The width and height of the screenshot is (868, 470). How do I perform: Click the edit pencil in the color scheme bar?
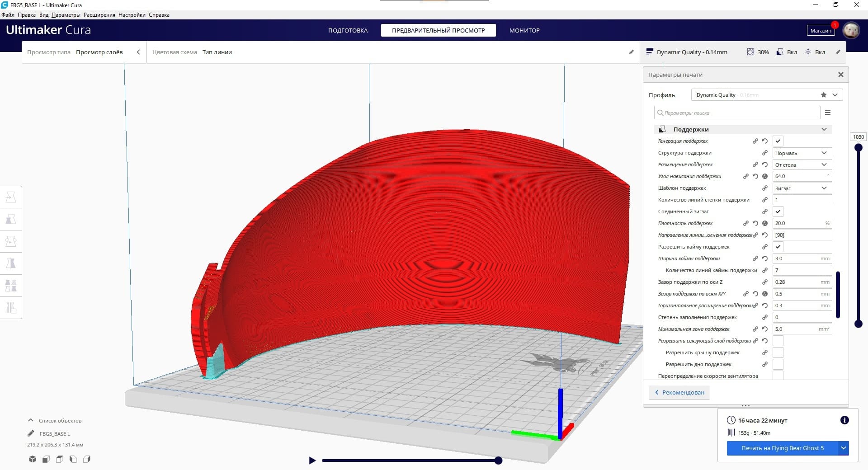point(632,52)
